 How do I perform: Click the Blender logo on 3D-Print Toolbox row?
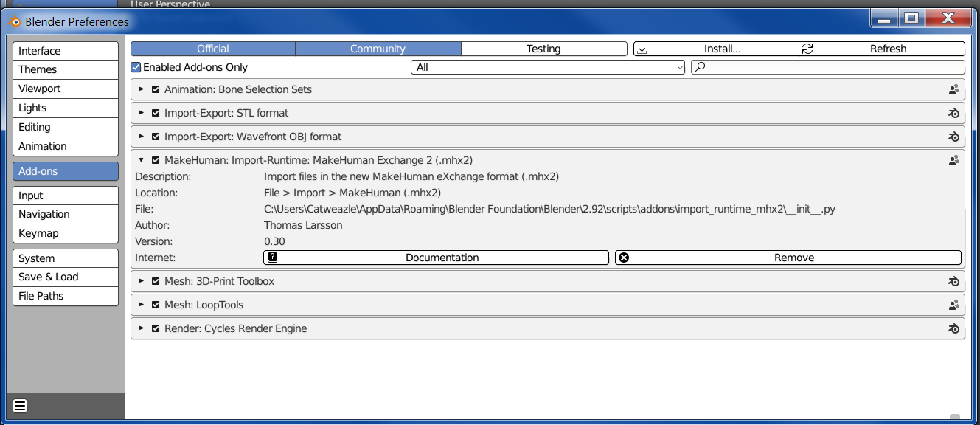tap(953, 281)
